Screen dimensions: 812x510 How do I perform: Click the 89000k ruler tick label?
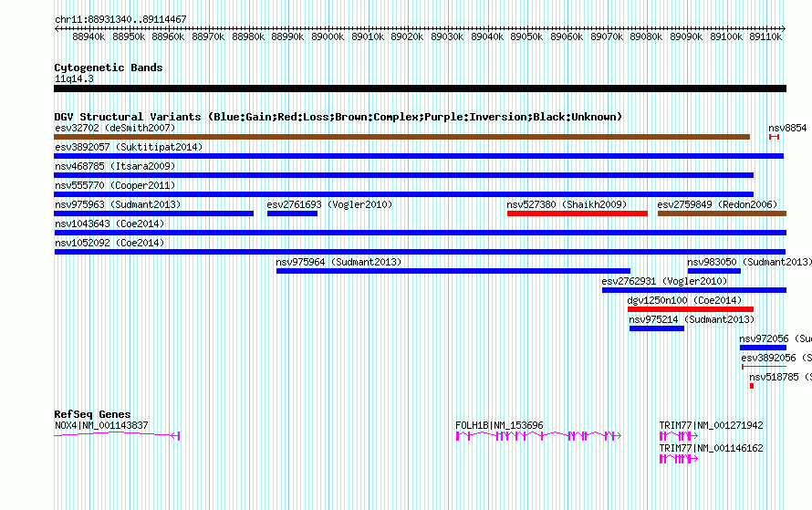point(328,36)
